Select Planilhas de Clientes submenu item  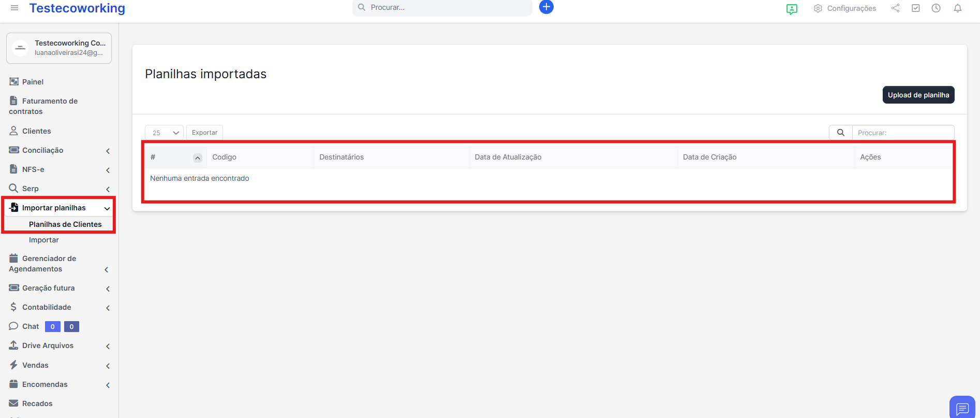[x=65, y=224]
